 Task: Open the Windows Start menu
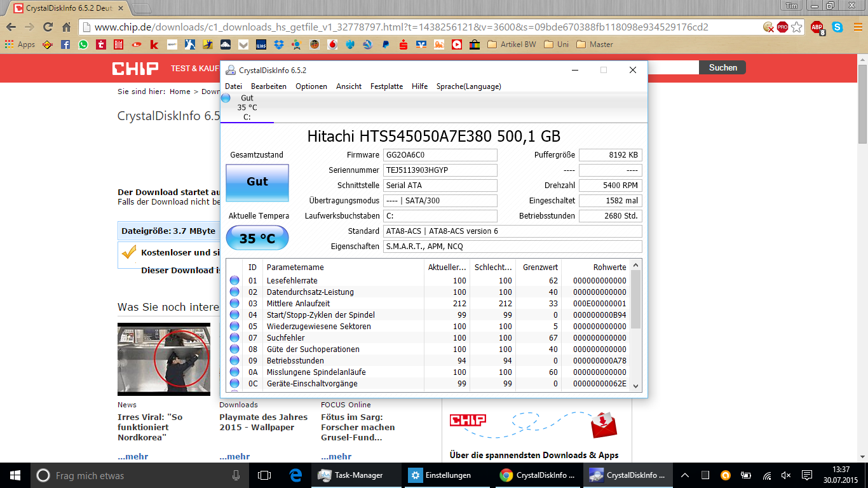tap(15, 475)
